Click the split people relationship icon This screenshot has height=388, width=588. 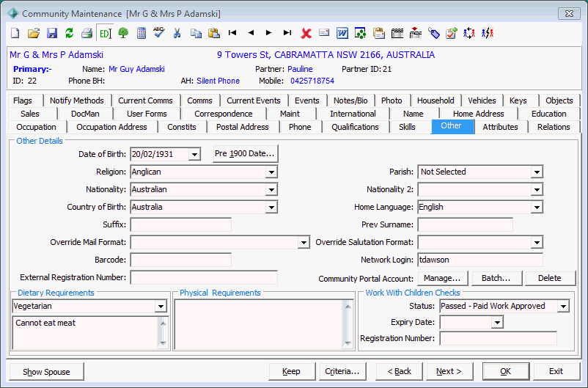[488, 34]
